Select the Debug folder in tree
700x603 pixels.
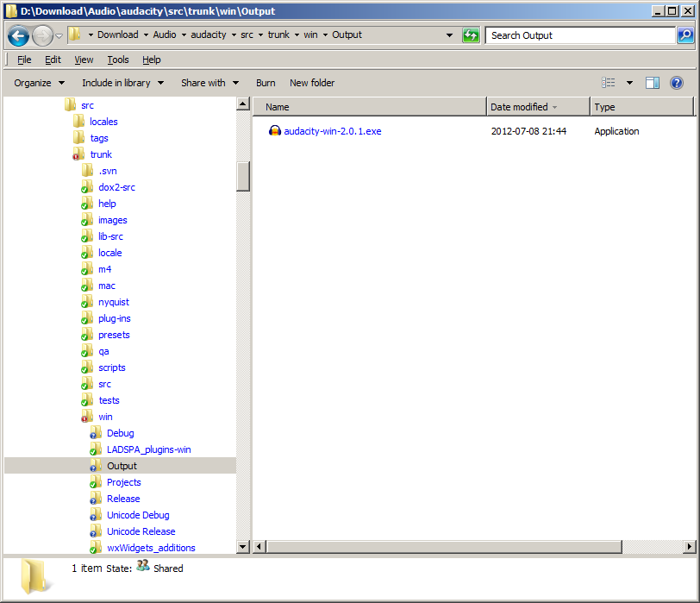121,433
